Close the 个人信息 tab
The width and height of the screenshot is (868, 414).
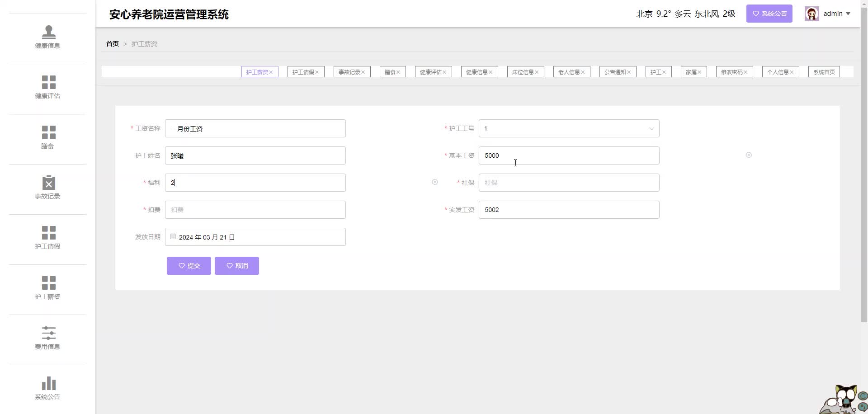pyautogui.click(x=792, y=72)
